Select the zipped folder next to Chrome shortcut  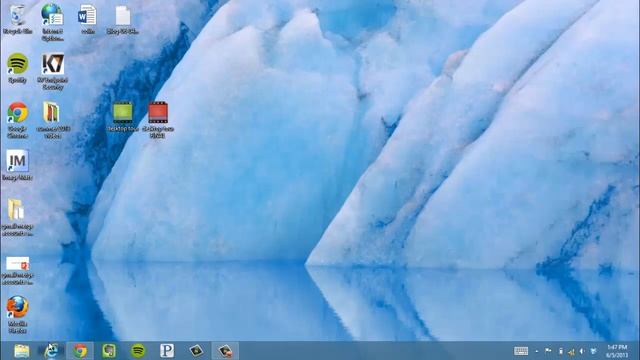pyautogui.click(x=52, y=120)
